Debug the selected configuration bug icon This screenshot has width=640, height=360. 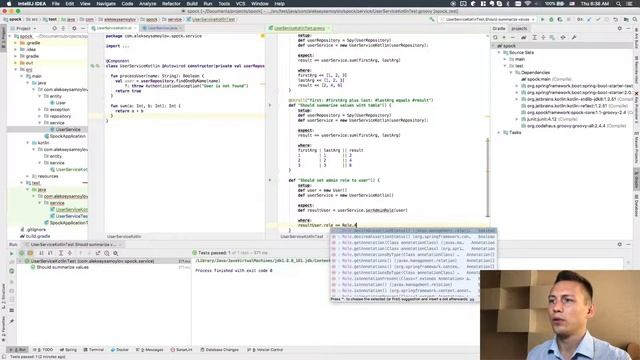coord(551,19)
